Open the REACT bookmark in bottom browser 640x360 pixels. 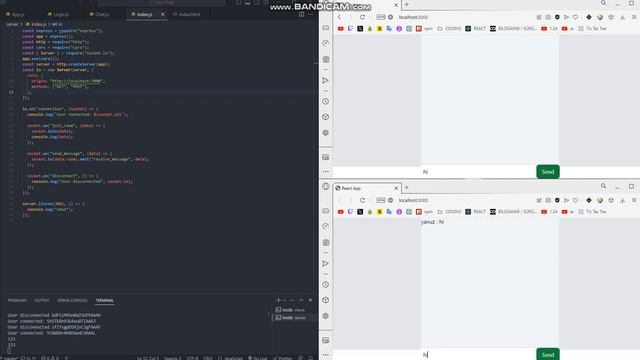[x=476, y=212]
